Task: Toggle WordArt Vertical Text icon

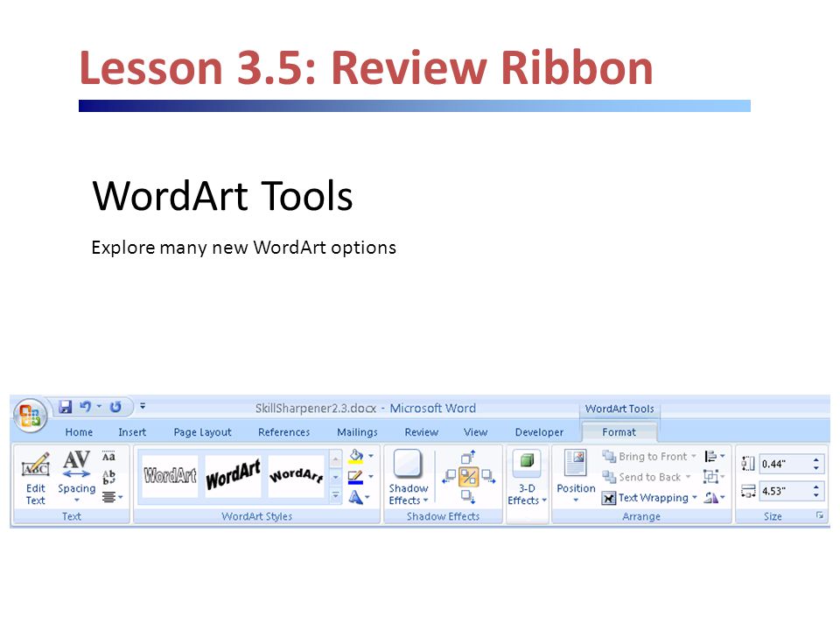Action: tap(108, 477)
